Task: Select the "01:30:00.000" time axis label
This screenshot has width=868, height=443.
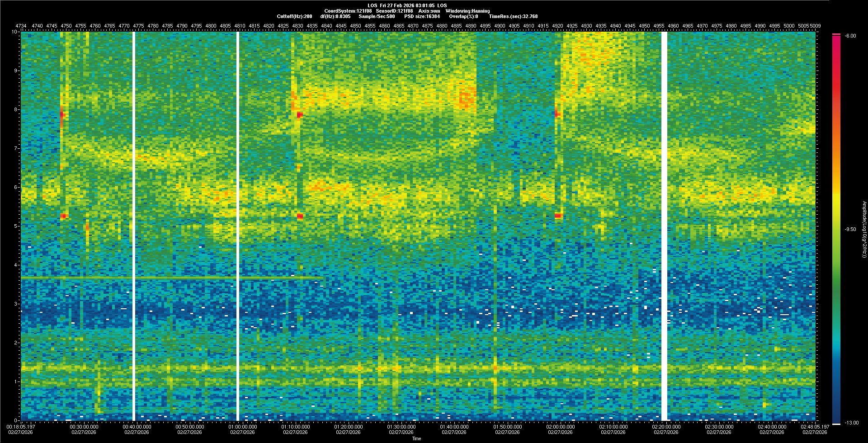Action: [x=401, y=426]
